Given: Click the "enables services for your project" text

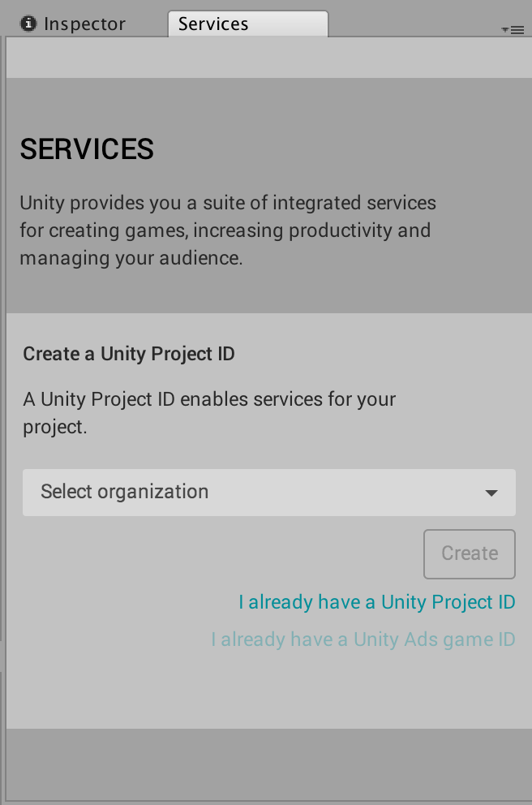Looking at the screenshot, I should pos(209,399).
